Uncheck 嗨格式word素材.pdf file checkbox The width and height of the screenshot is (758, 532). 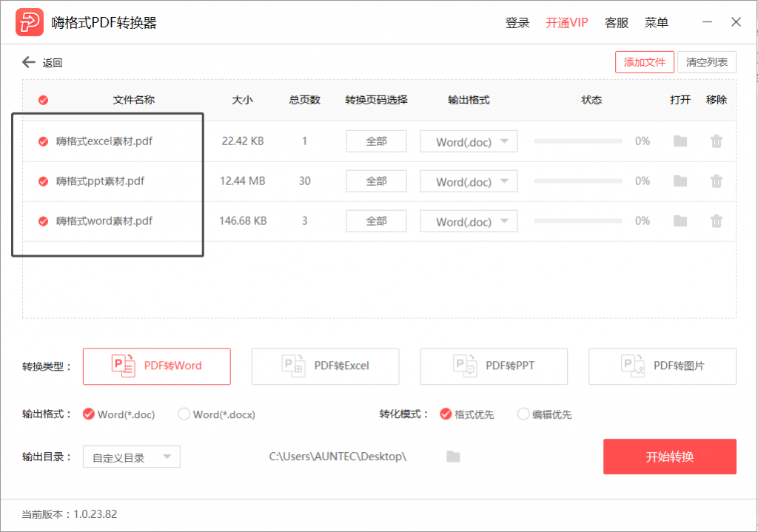click(x=43, y=220)
